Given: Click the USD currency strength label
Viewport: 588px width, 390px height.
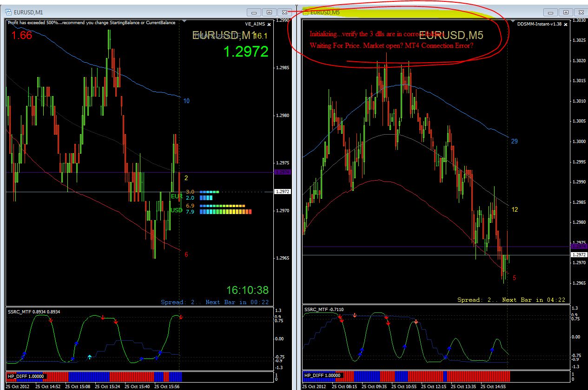Looking at the screenshot, I should [x=177, y=210].
